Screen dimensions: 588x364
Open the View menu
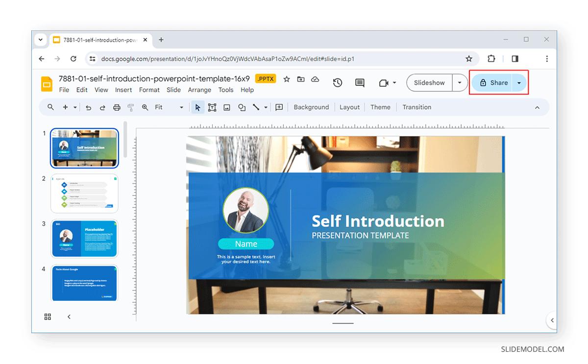[x=101, y=90]
